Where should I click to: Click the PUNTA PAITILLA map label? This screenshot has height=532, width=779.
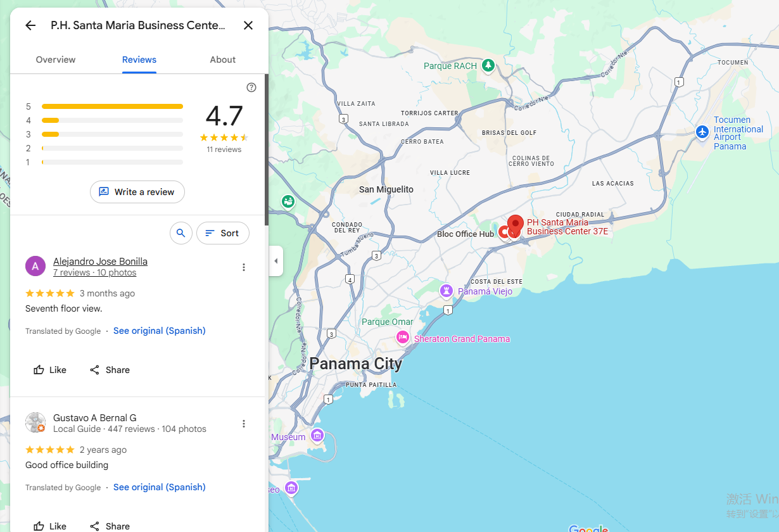click(371, 384)
